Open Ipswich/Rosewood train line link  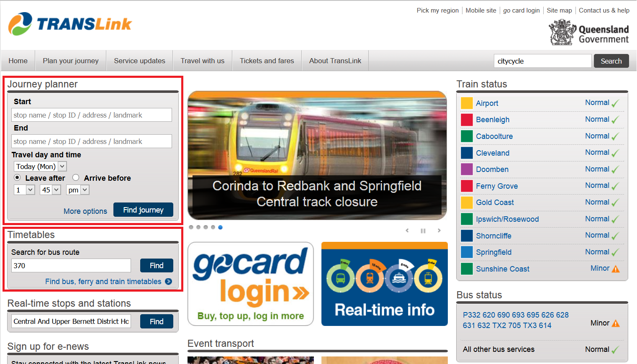click(507, 219)
